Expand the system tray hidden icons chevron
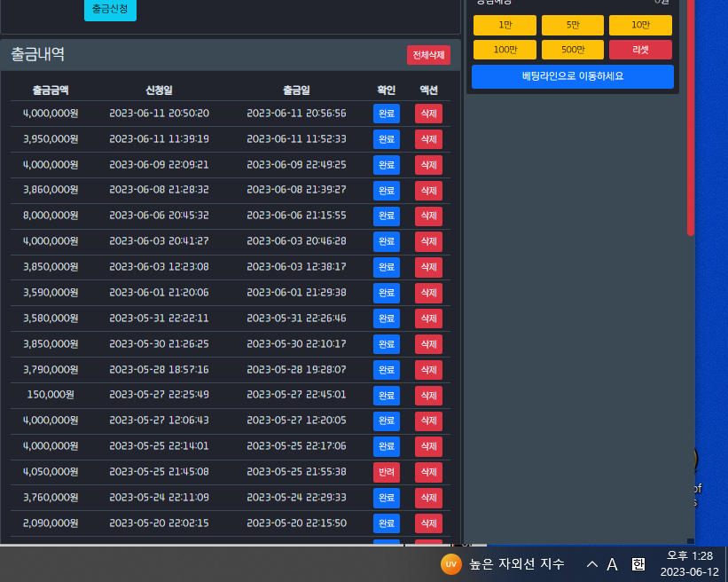728x582 pixels. 592,564
